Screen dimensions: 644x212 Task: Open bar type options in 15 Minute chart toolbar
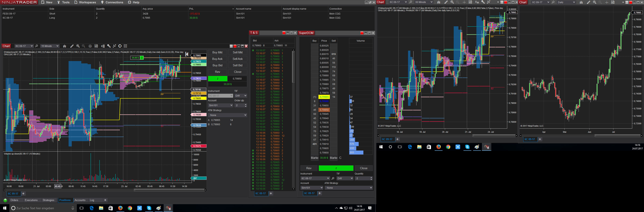64,46
